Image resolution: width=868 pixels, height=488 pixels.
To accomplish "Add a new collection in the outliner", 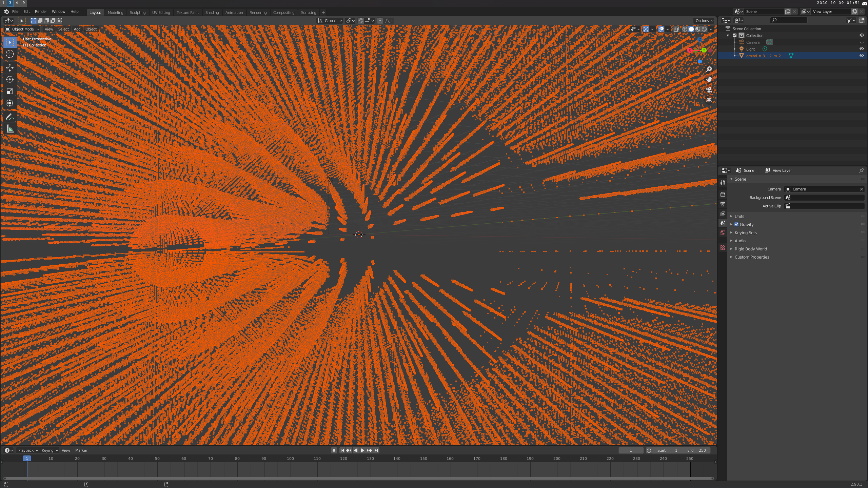I will (x=862, y=20).
